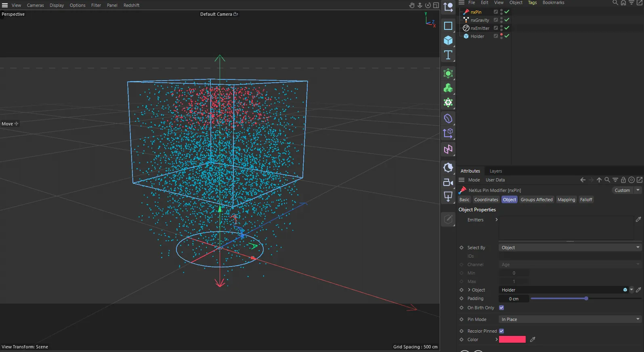This screenshot has width=644, height=352.
Task: Open Attributes panel in new window icon
Action: [x=640, y=180]
